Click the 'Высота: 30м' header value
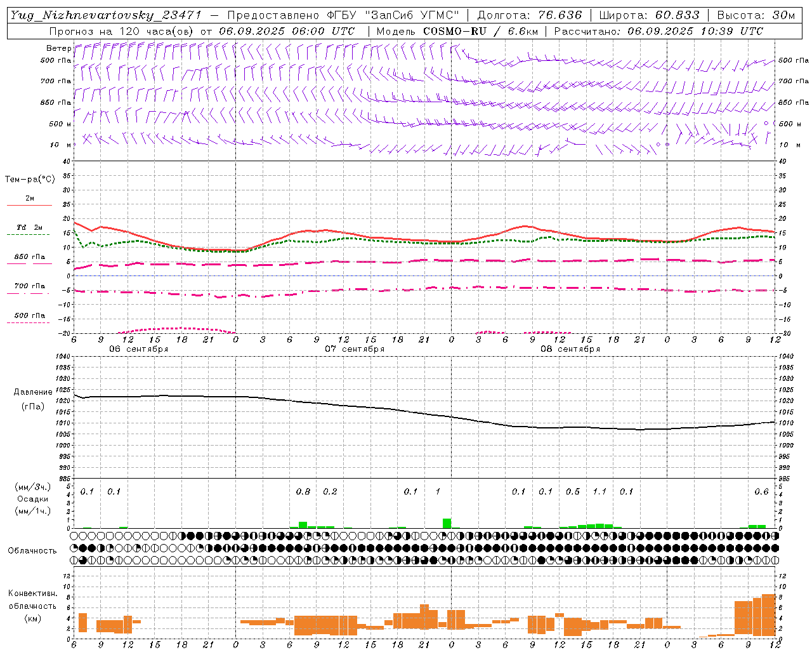The image size is (812, 650). (x=756, y=15)
